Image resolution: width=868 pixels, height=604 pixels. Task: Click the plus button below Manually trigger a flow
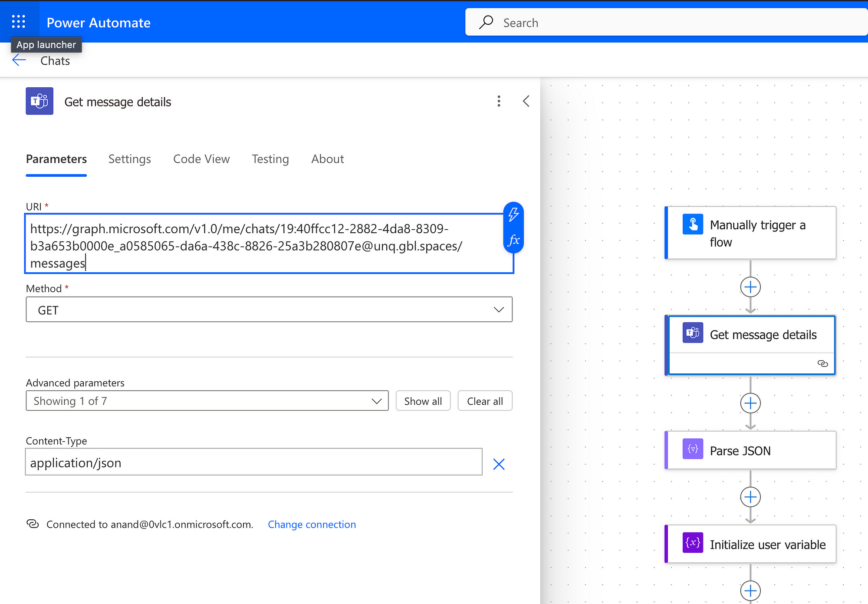click(750, 287)
